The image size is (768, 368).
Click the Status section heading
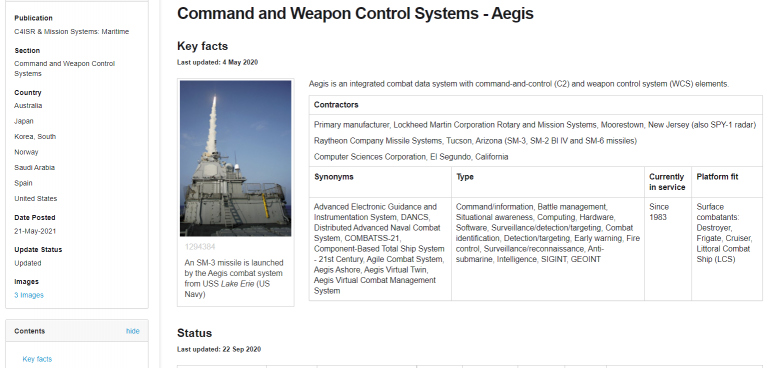coord(194,333)
